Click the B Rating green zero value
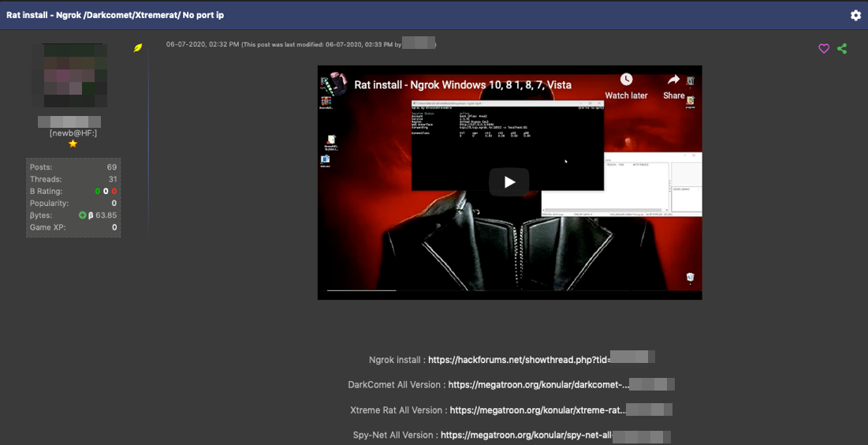Viewport: 868px width, 445px height. pos(98,191)
